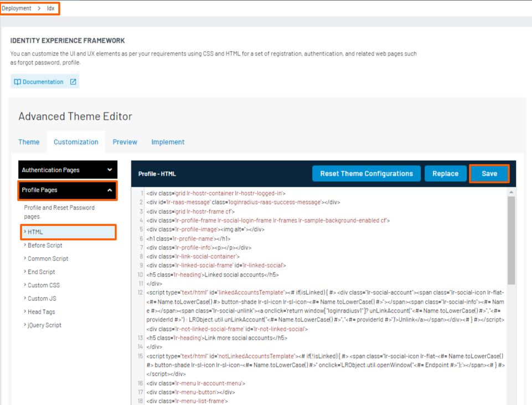Switch to the Theme tab
This screenshot has height=405, width=532.
29,142
